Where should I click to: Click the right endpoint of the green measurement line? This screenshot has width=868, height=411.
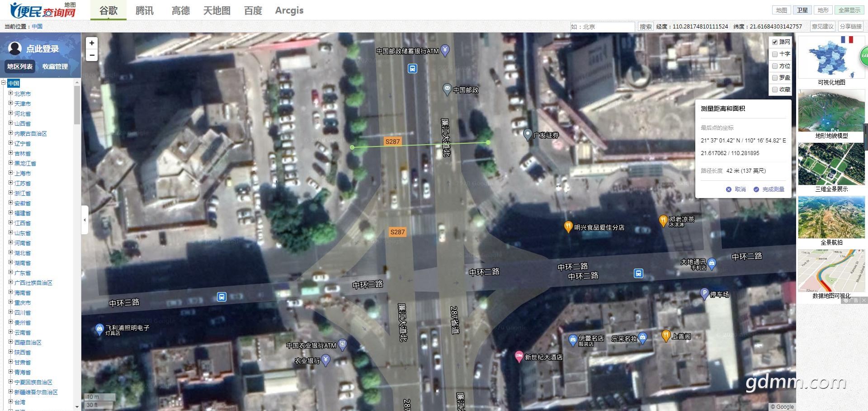click(x=488, y=142)
